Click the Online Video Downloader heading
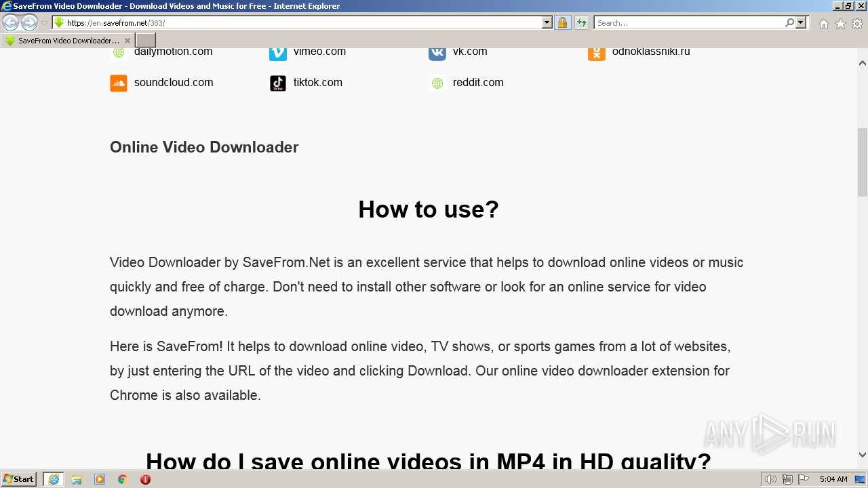Viewport: 868px width, 488px height. point(204,147)
